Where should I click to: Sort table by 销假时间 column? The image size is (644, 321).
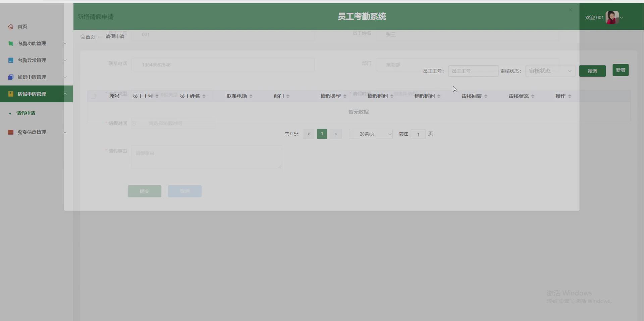click(x=439, y=96)
